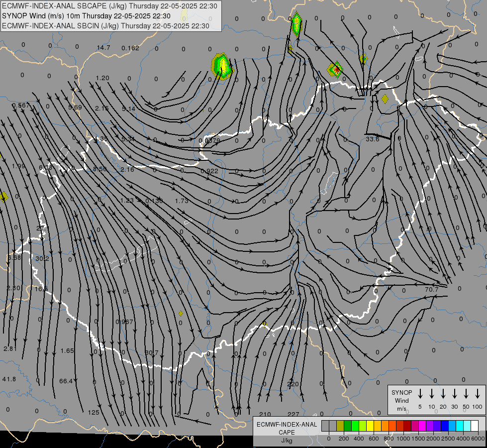Screen dimensions: 487x448
Task: Click the SYNOP wind arrow for 50 m/s
Action: click(x=466, y=394)
